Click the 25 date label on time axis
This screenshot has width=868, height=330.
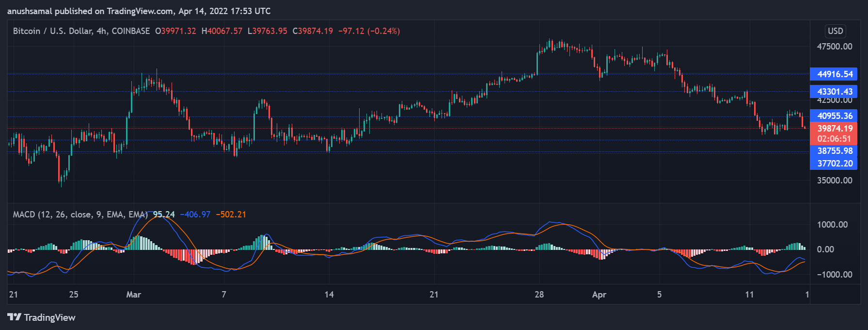tap(74, 295)
